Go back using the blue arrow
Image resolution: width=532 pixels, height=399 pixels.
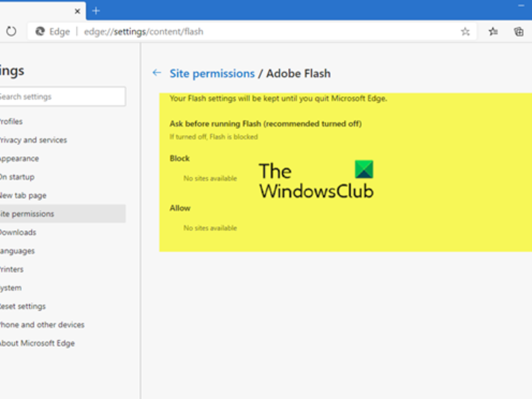[x=156, y=73]
